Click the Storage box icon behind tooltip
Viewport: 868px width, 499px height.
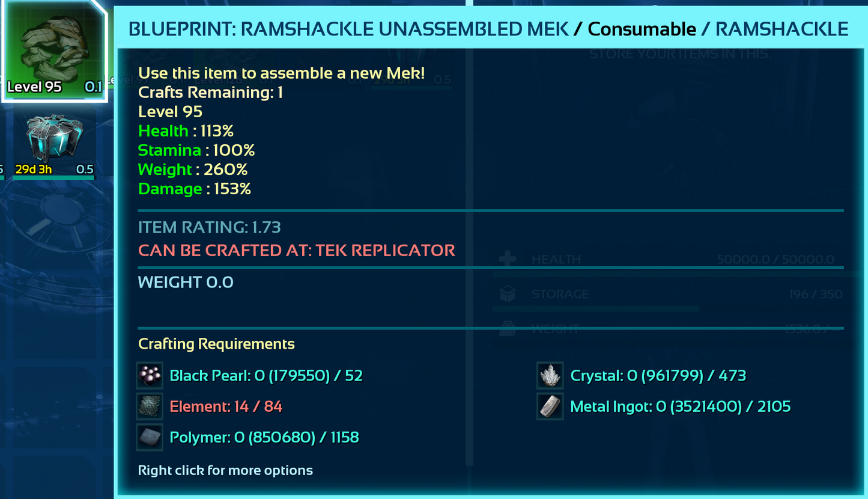(x=508, y=294)
